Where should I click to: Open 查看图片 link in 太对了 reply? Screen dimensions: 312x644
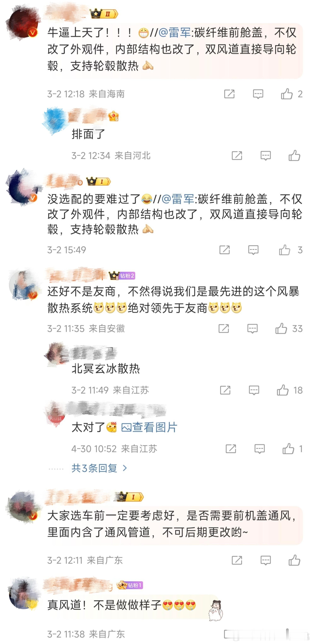(x=149, y=427)
